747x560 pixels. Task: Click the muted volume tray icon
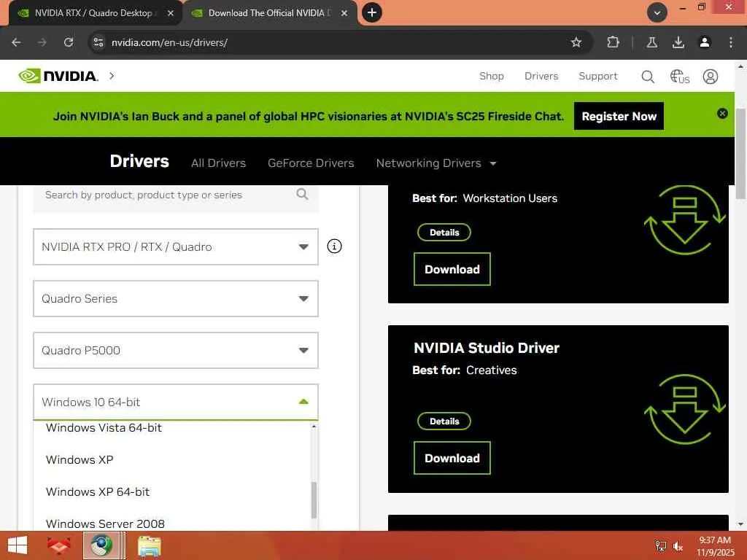(x=678, y=546)
